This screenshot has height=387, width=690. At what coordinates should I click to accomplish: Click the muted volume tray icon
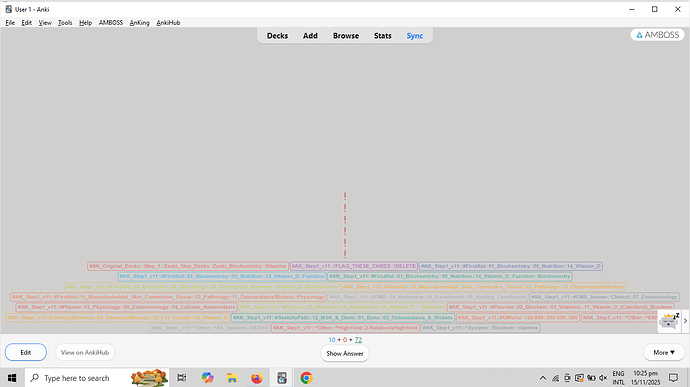pos(603,378)
